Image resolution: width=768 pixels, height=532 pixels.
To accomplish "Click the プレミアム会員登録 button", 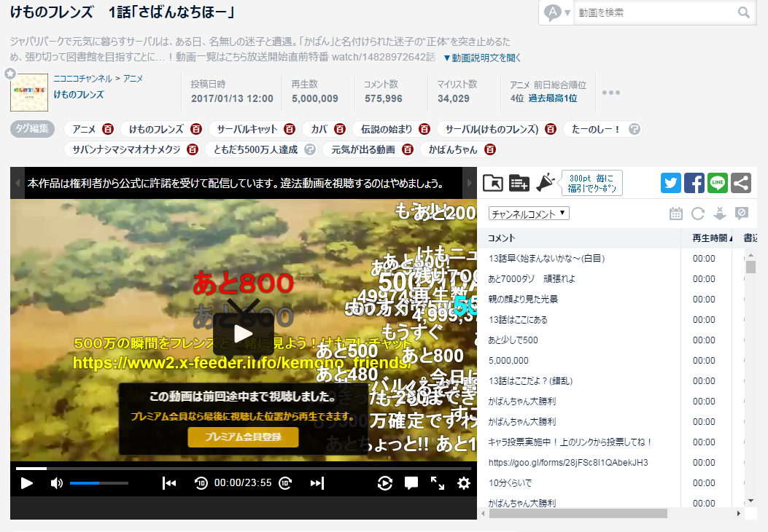I will point(243,437).
